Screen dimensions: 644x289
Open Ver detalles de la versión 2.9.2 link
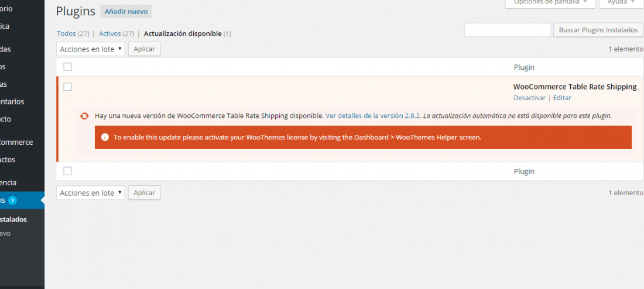[x=373, y=116]
